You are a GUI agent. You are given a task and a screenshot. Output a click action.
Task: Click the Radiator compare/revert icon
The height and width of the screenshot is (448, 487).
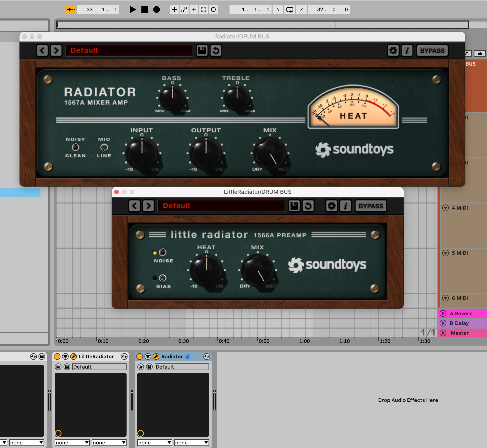tap(216, 50)
